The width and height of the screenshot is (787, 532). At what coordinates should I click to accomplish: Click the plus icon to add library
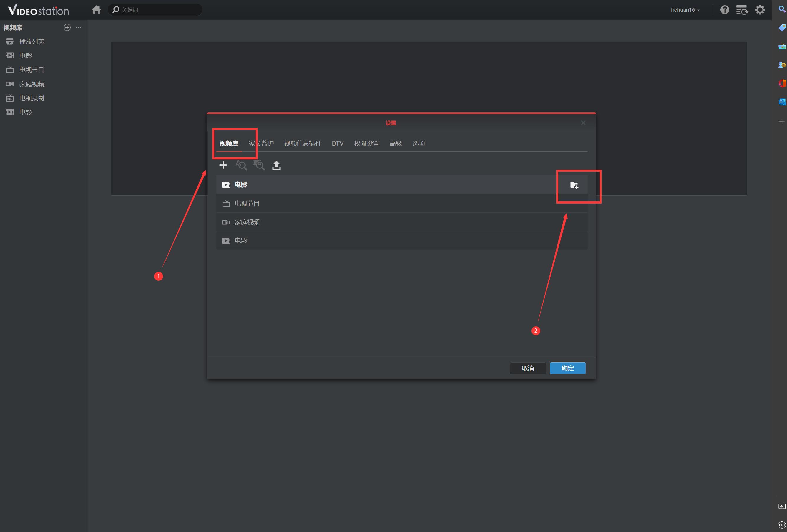pos(223,165)
